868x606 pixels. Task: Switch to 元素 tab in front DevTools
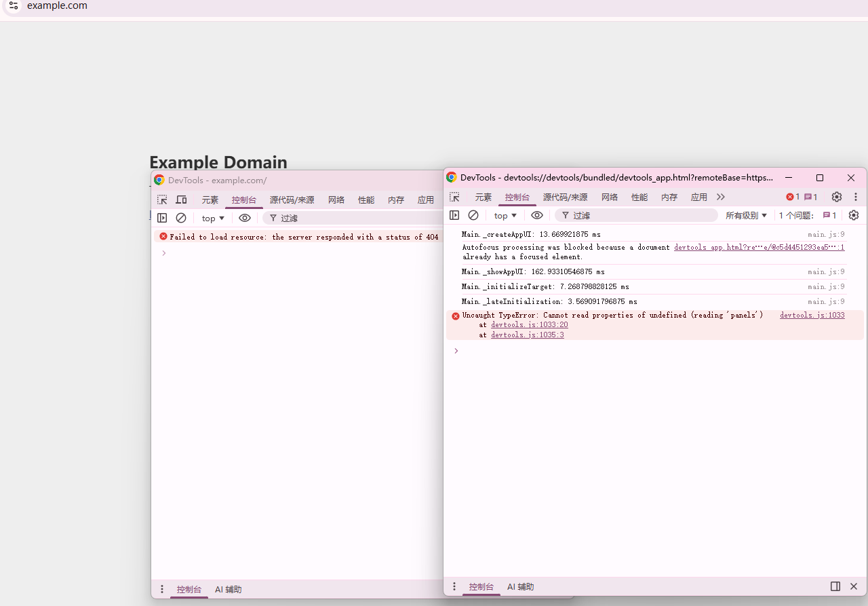pos(484,197)
